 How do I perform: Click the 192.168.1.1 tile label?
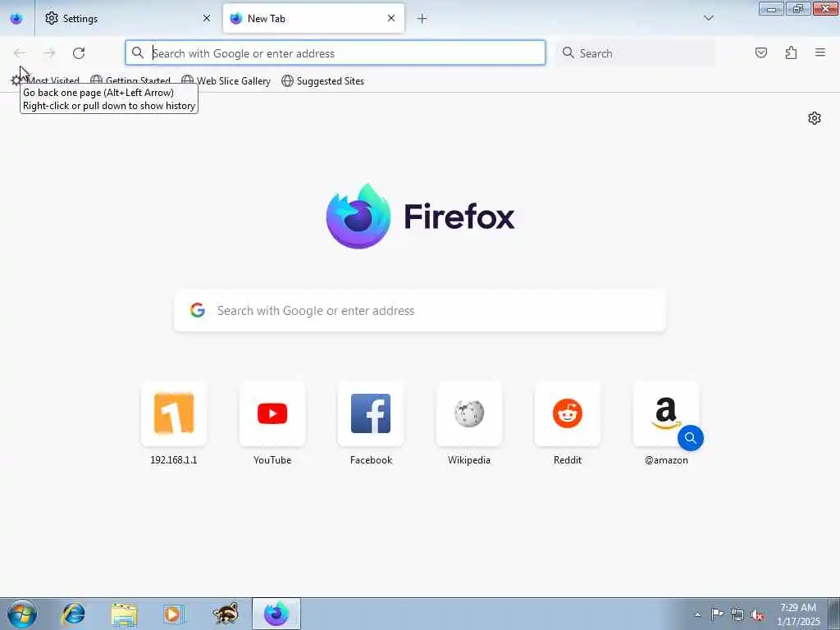pyautogui.click(x=174, y=460)
